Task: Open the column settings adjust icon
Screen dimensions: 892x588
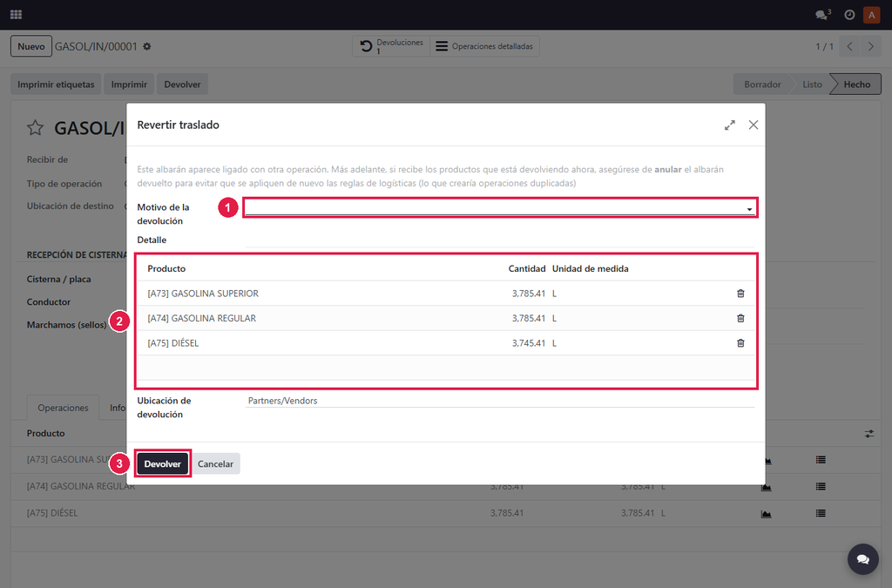Action: click(x=869, y=434)
